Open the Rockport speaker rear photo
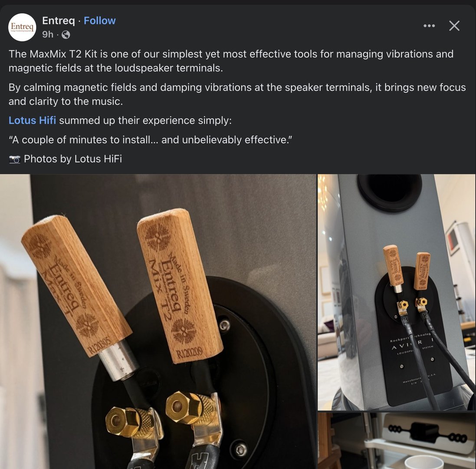The height and width of the screenshot is (469, 476). tap(397, 292)
